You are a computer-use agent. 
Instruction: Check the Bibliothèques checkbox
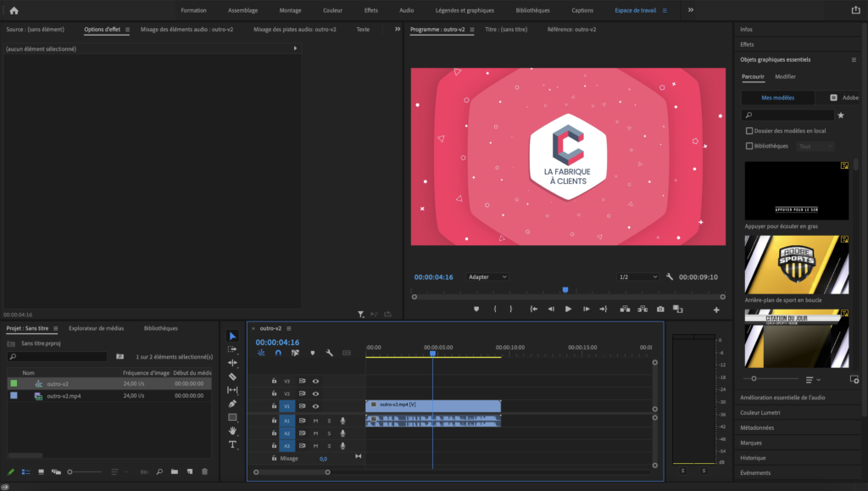tap(749, 146)
